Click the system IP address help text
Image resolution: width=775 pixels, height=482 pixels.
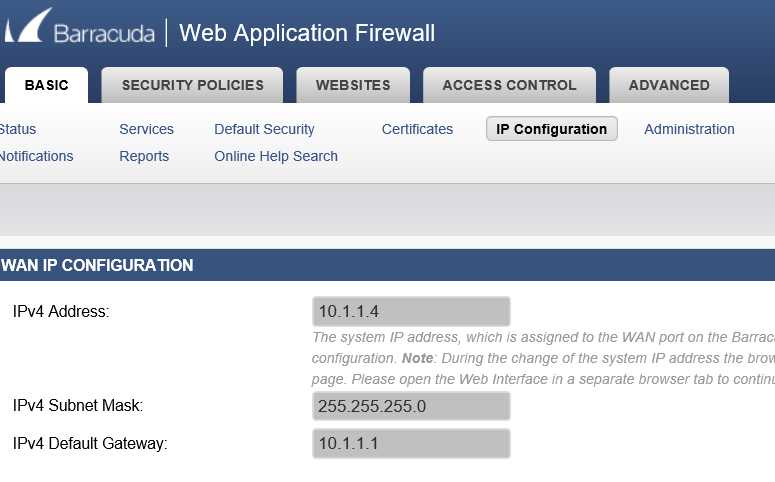coord(543,358)
